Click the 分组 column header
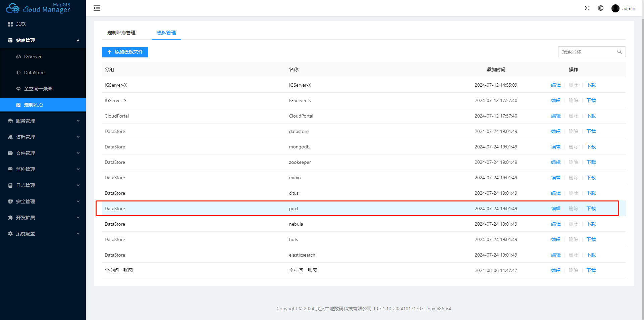The width and height of the screenshot is (644, 320). point(109,70)
